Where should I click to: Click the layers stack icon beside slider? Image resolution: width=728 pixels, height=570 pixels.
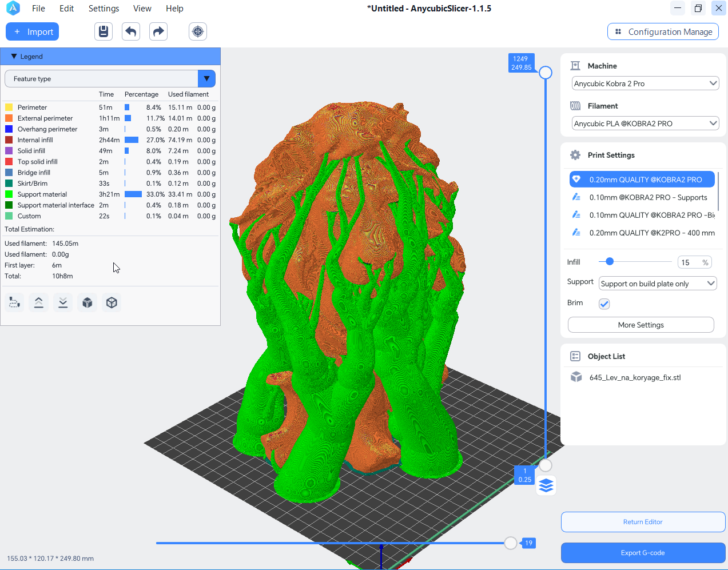click(x=546, y=486)
